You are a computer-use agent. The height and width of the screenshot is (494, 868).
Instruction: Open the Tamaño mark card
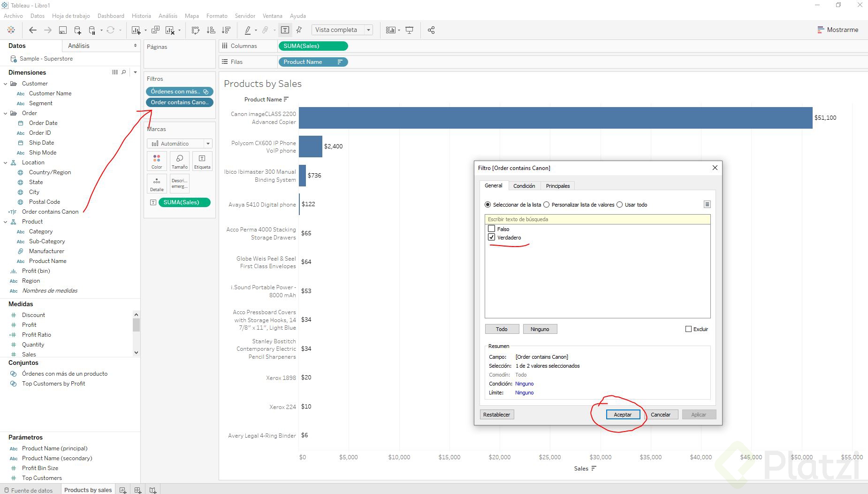[179, 161]
